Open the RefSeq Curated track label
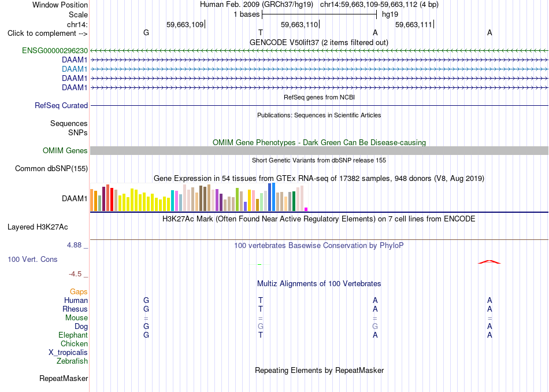Image resolution: width=549 pixels, height=392 pixels. [x=61, y=105]
